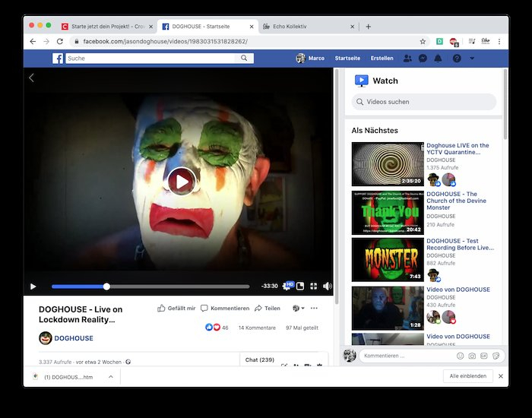Image resolution: width=532 pixels, height=418 pixels.
Task: Click the video progress bar handle
Action: coord(106,287)
